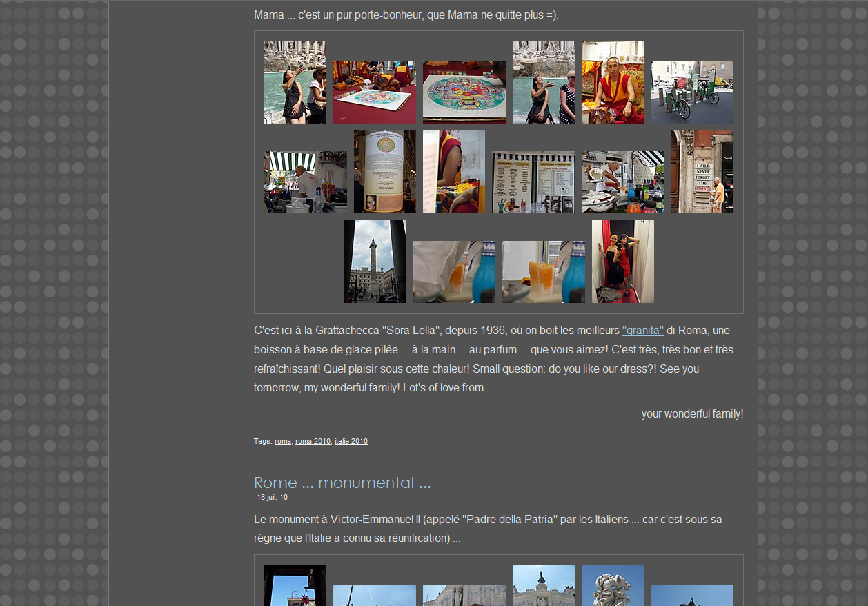Click the 'roma' tag link

[282, 441]
